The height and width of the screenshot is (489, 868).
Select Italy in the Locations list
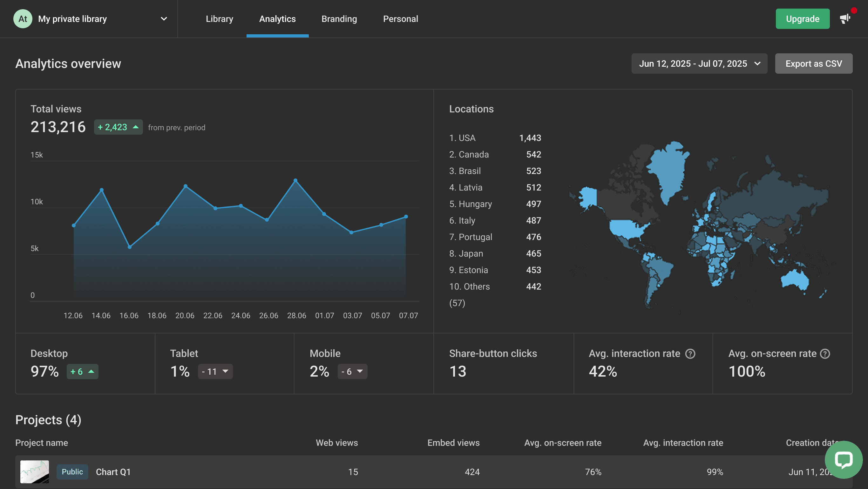[x=495, y=221]
